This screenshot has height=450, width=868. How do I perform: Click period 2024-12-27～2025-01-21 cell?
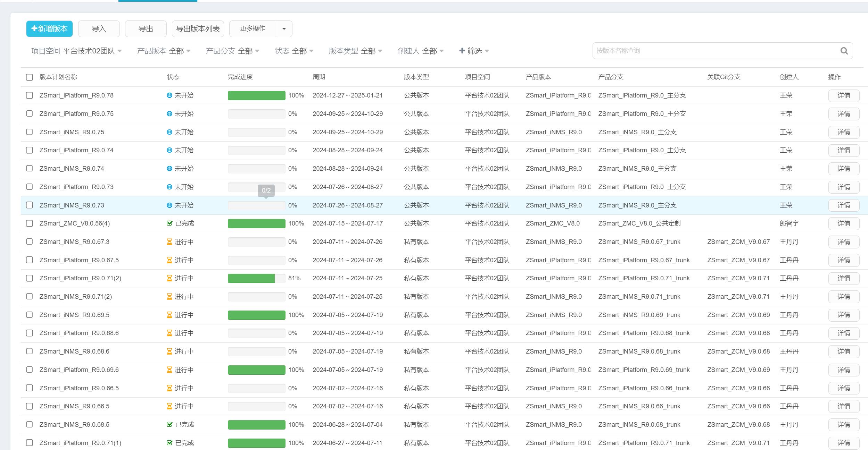tap(348, 95)
